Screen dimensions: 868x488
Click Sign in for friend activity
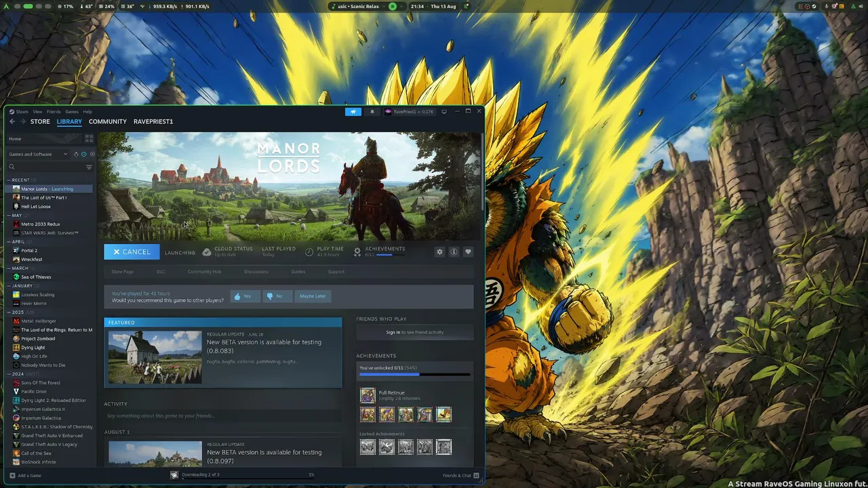point(393,332)
